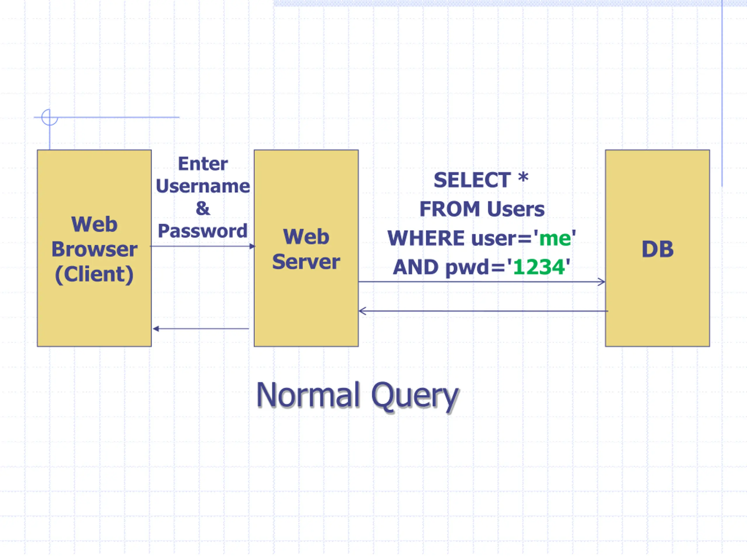Click the return arrowhead from DB to server
Viewport: 747px width, 560px height.
click(362, 311)
